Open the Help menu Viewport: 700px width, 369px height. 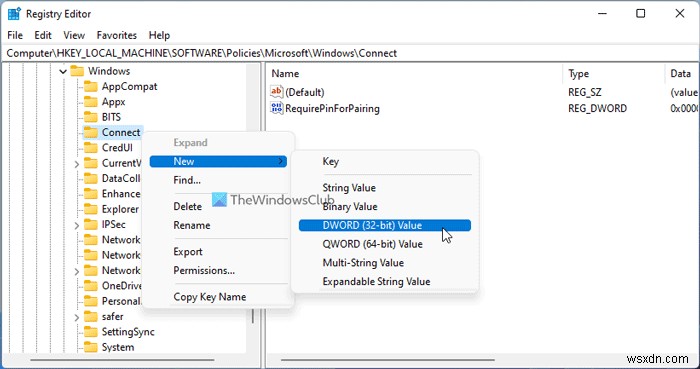pos(159,35)
